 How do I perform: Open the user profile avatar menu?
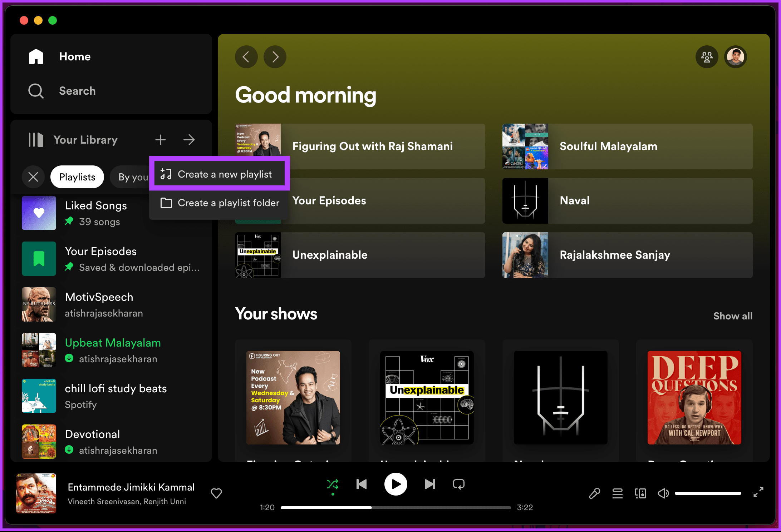[x=736, y=57]
